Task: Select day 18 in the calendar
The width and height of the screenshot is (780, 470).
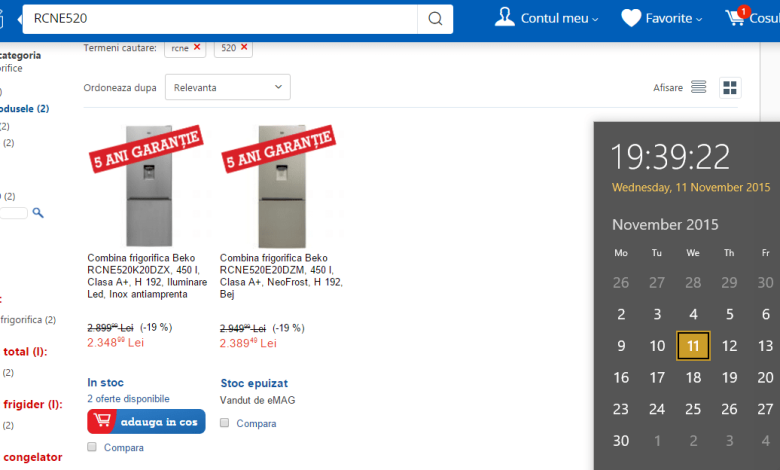Action: pos(693,377)
